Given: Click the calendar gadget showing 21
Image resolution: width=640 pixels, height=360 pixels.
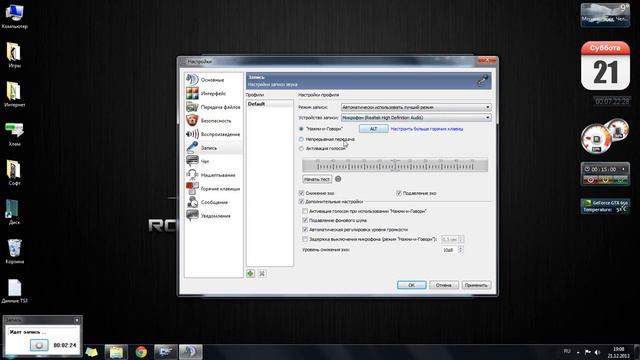Looking at the screenshot, I should tap(605, 65).
